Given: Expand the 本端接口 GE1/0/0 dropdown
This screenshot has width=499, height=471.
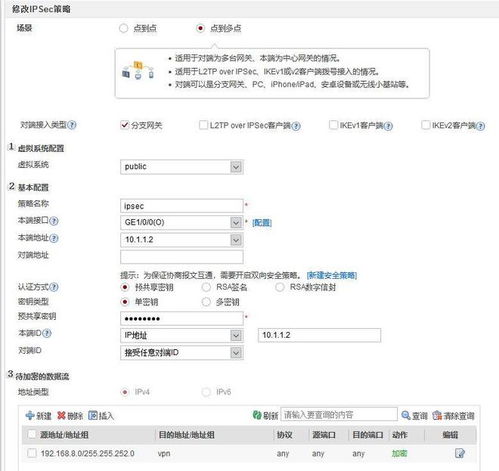Looking at the screenshot, I should point(236,222).
